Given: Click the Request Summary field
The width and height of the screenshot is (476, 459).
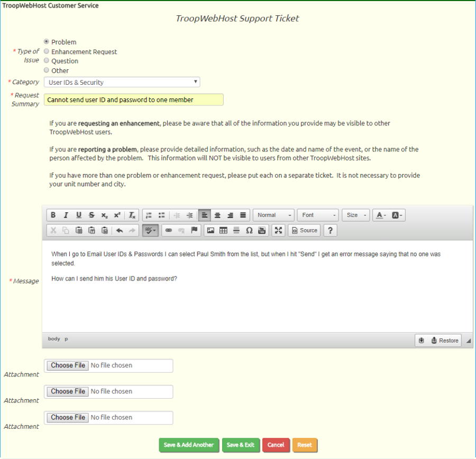Looking at the screenshot, I should (x=134, y=100).
